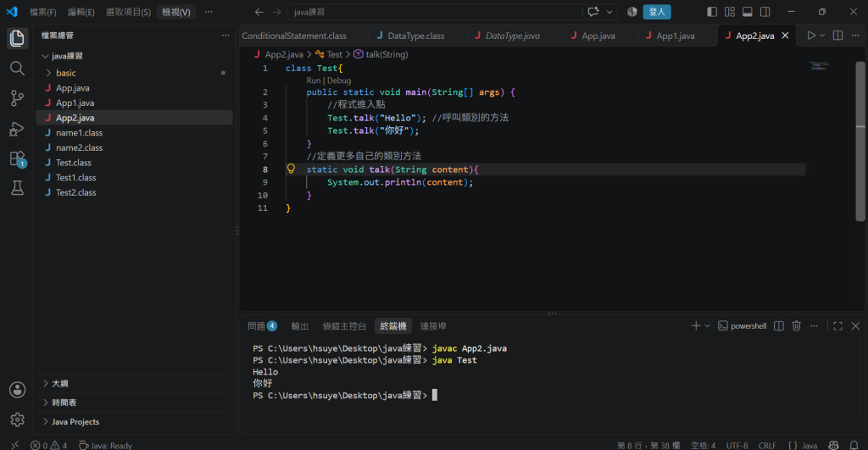
Task: Open the customize layout icon
Action: pos(730,12)
